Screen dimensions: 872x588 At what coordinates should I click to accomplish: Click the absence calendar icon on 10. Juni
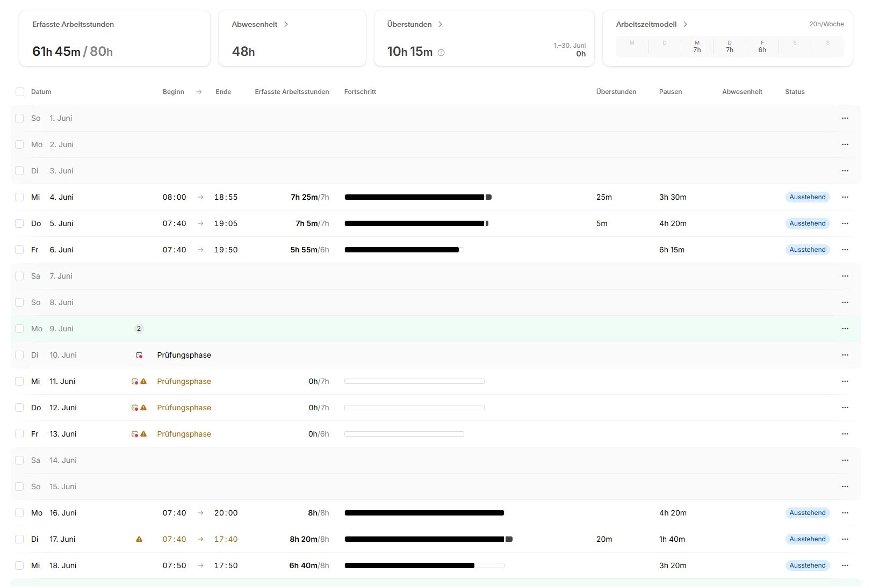139,355
